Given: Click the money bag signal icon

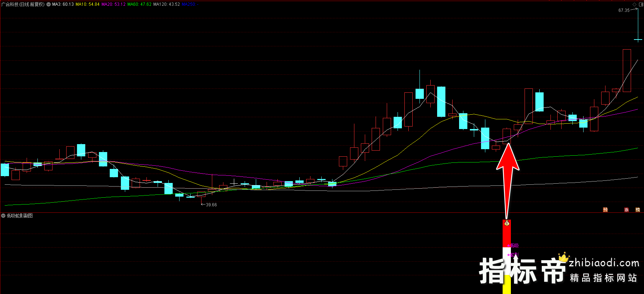Looking at the screenshot, I should click(x=507, y=223).
